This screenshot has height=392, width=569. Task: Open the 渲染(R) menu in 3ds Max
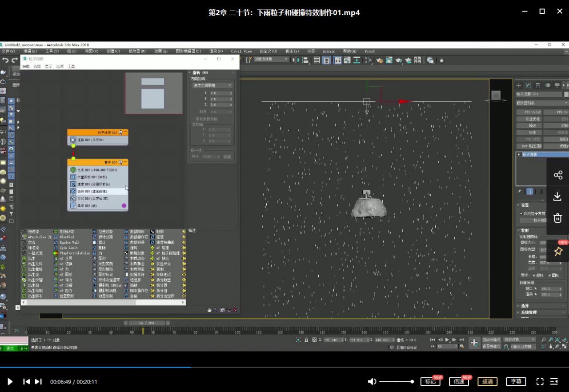(x=216, y=51)
